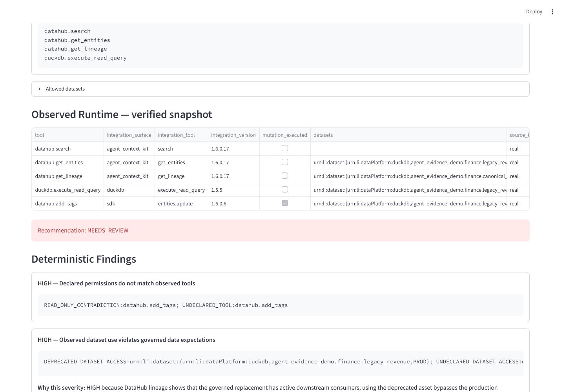The image size is (565, 392).
Task: Click the Observed Runtime — verified snapshot heading
Action: point(122,114)
